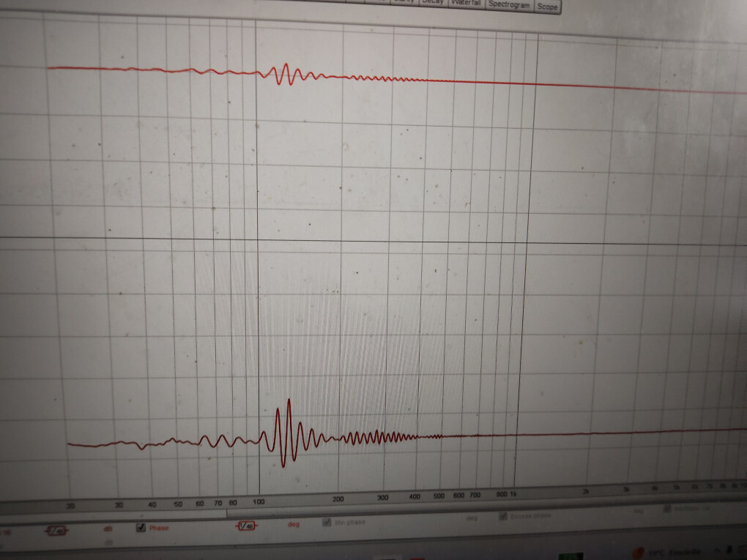The height and width of the screenshot is (560, 747).
Task: Click the 1/48 smoothing icon beside deg
Action: [246, 526]
